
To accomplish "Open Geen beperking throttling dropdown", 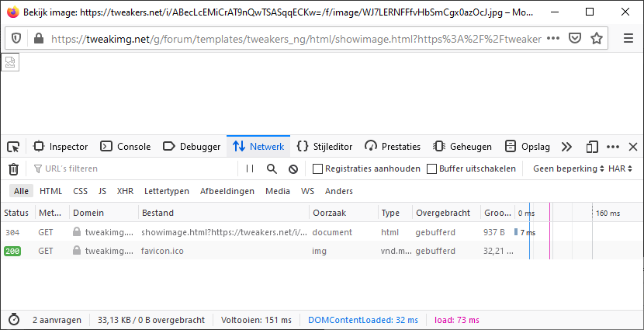I will pyautogui.click(x=569, y=168).
